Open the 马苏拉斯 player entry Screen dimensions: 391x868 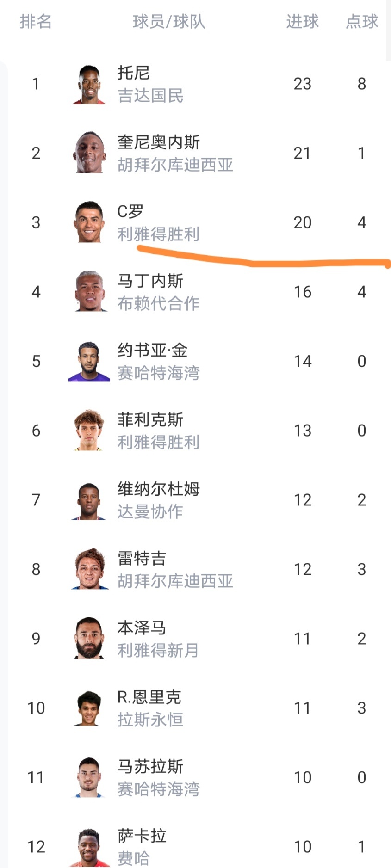click(x=150, y=766)
